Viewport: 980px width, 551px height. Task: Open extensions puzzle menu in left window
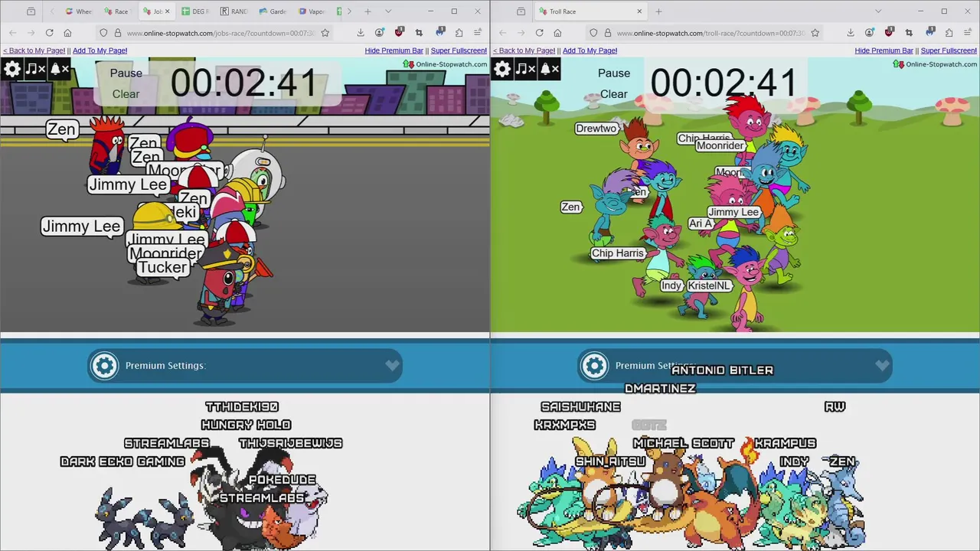pos(459,33)
